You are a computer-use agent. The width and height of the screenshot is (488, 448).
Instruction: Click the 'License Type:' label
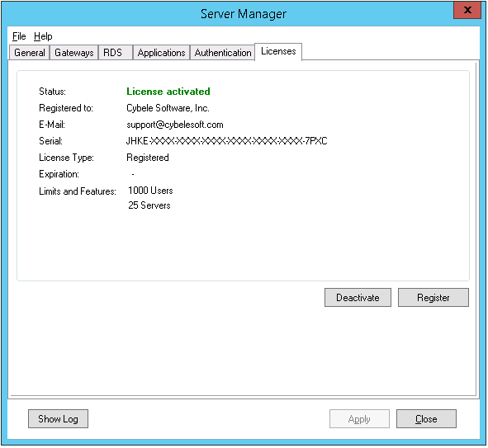66,158
